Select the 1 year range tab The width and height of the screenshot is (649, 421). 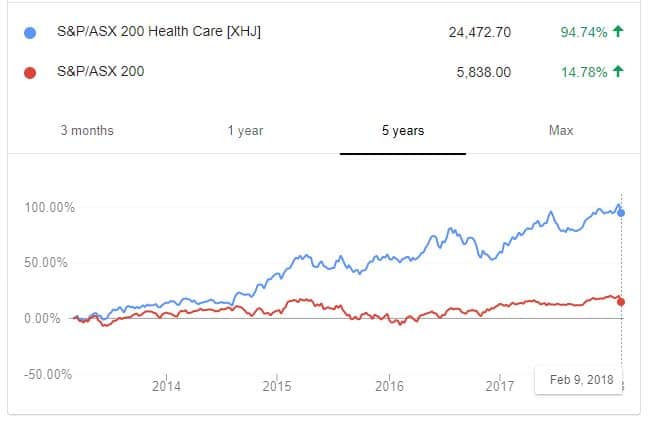(x=245, y=131)
